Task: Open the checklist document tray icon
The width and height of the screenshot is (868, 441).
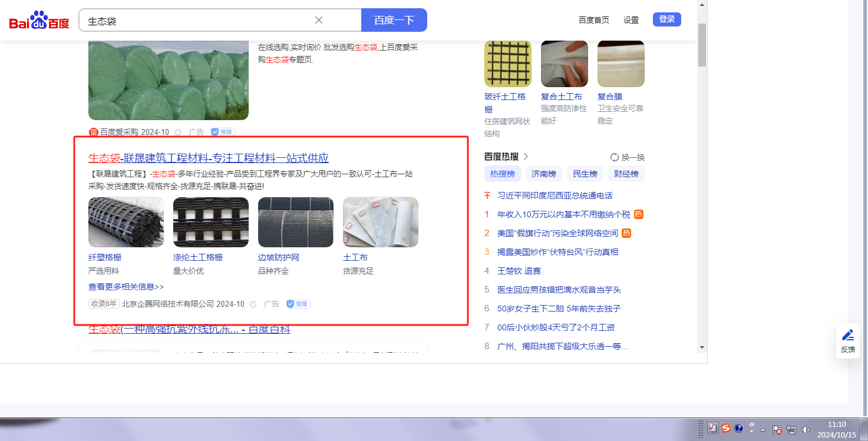Action: (712, 428)
